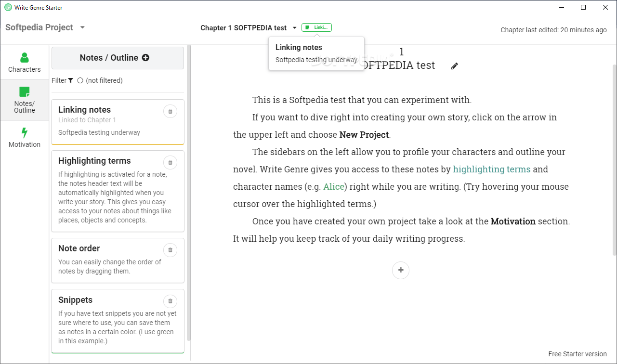
Task: Open the Characters sidebar section
Action: (25, 63)
